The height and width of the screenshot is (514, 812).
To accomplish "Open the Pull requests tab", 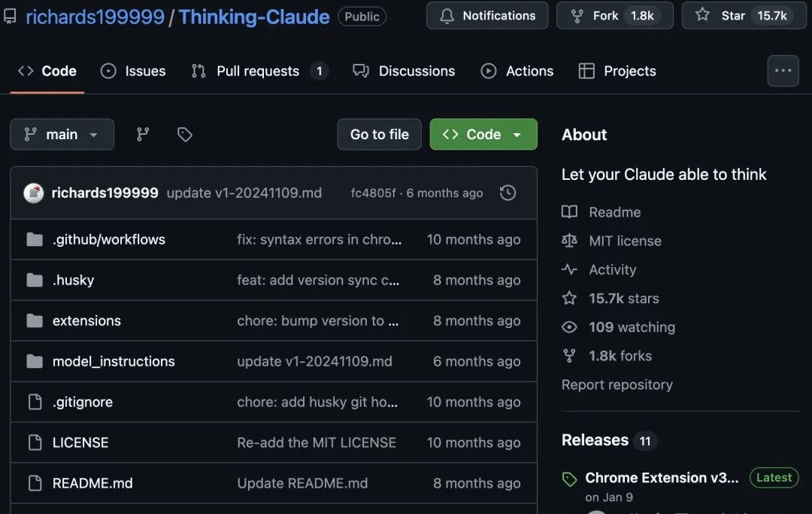I will [x=259, y=71].
